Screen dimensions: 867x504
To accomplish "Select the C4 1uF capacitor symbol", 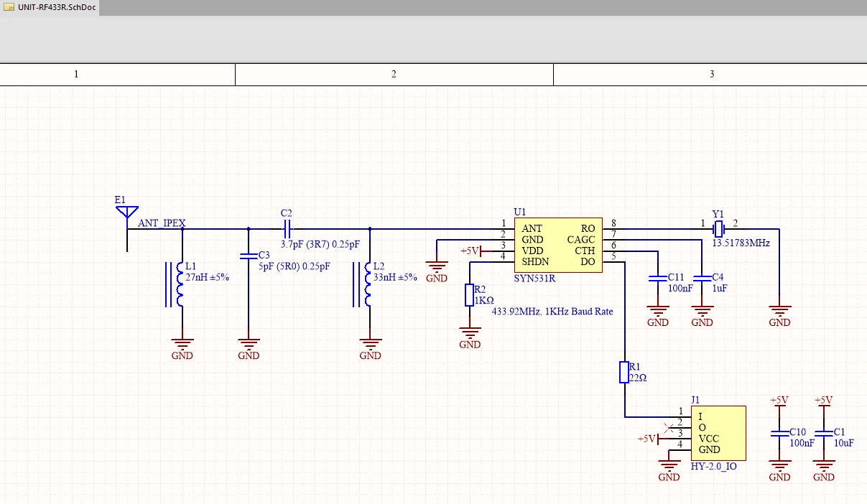I will pos(702,277).
